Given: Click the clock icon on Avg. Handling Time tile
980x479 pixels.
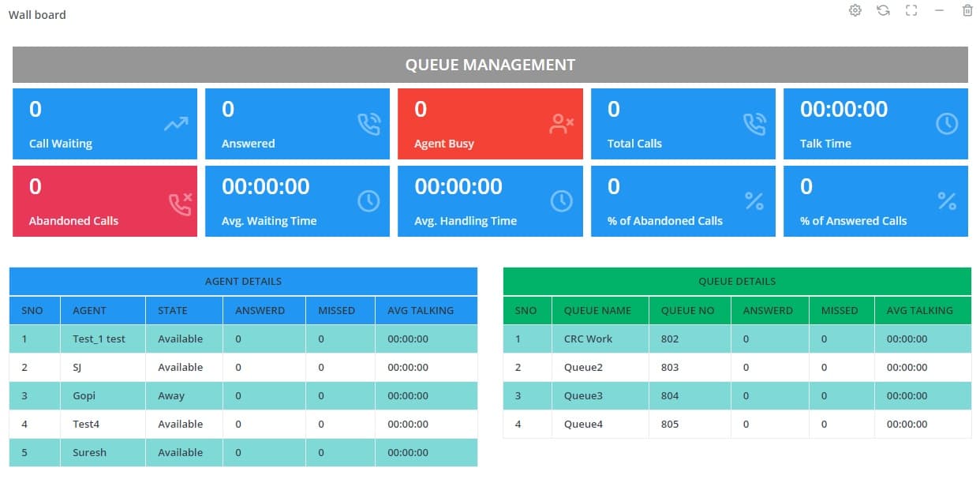Looking at the screenshot, I should 561,200.
